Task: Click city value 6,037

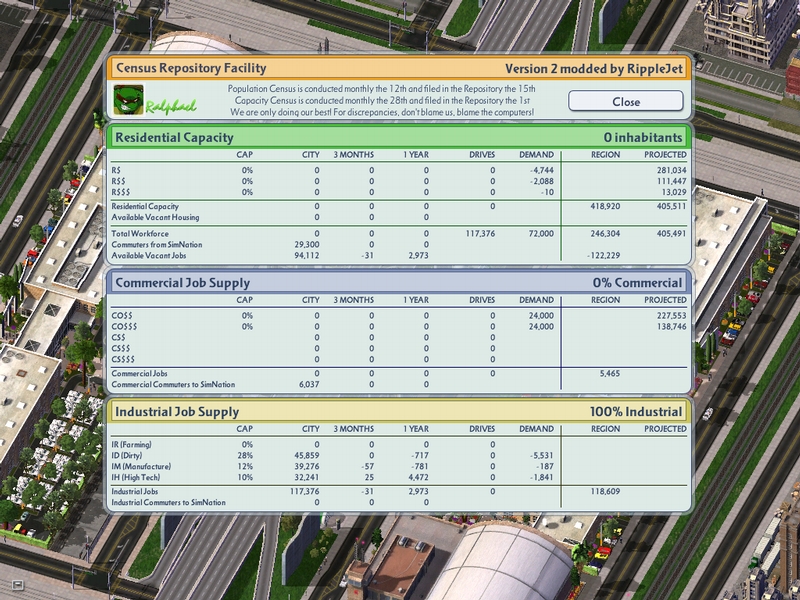Action: point(309,384)
